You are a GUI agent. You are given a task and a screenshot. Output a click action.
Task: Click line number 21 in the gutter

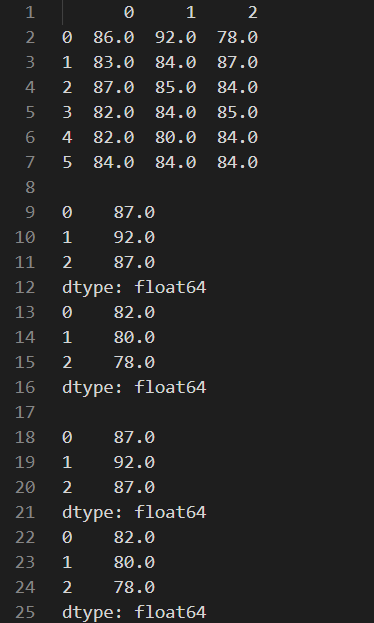(x=25, y=512)
